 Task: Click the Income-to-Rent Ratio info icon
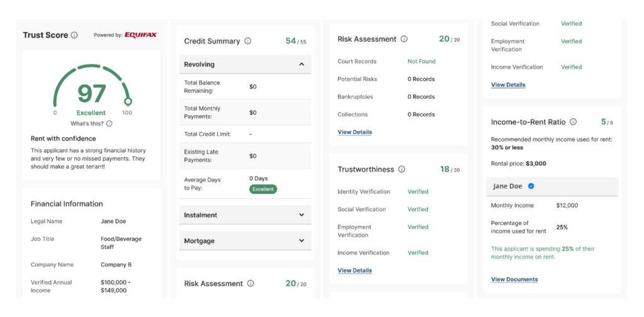click(574, 122)
